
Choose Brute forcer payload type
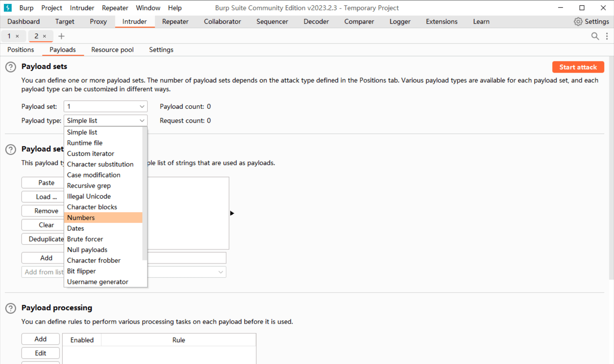[85, 239]
